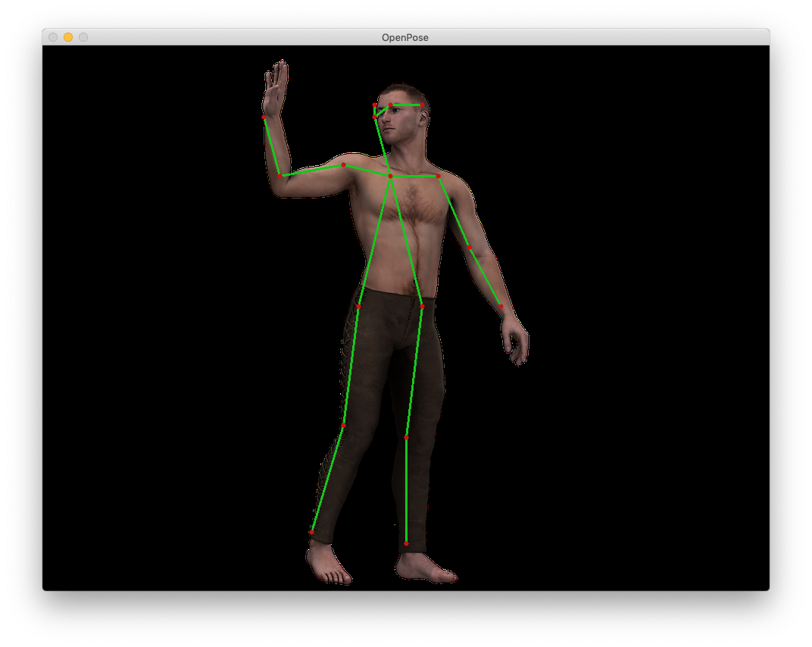812x647 pixels.
Task: Select the elbow keypoint of the raised arm
Action: click(280, 175)
